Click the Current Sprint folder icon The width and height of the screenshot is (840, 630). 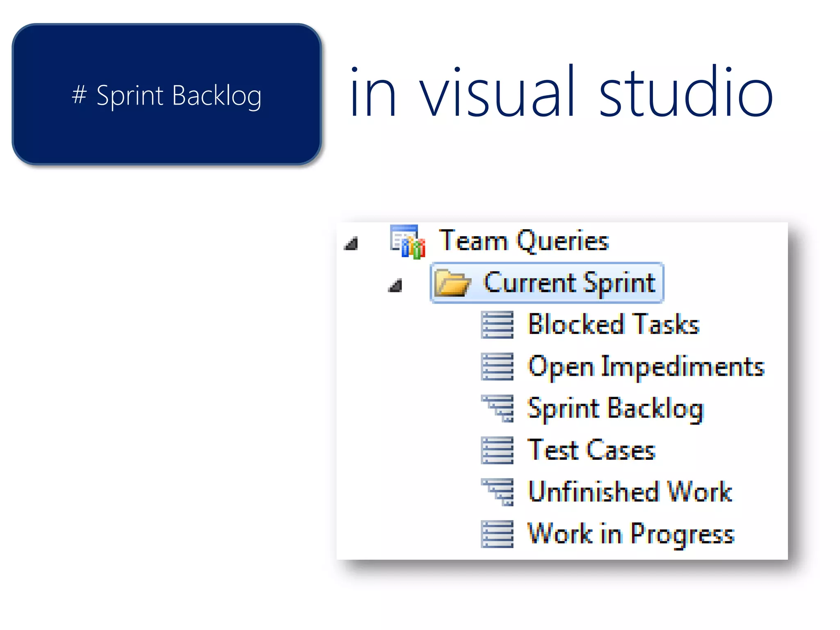tap(452, 283)
